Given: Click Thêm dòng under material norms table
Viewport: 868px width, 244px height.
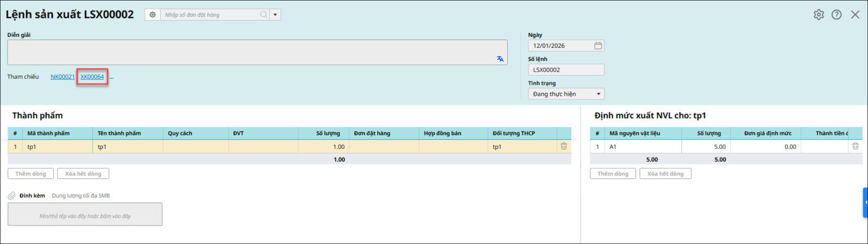Looking at the screenshot, I should point(612,174).
